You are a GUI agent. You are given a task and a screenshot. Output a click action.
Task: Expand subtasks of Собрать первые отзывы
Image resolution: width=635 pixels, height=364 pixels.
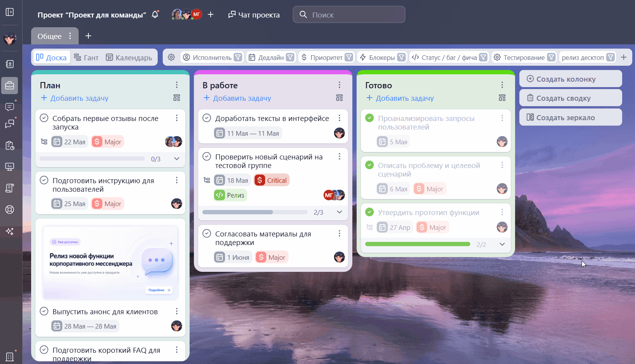point(177,159)
